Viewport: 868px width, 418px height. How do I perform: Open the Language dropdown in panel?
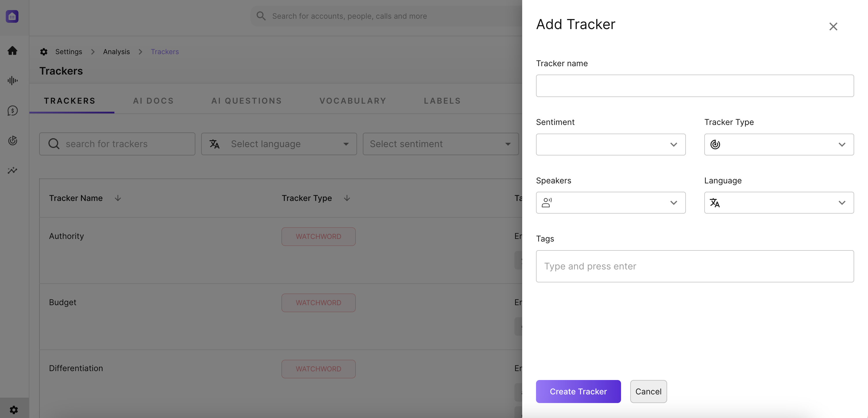tap(778, 203)
